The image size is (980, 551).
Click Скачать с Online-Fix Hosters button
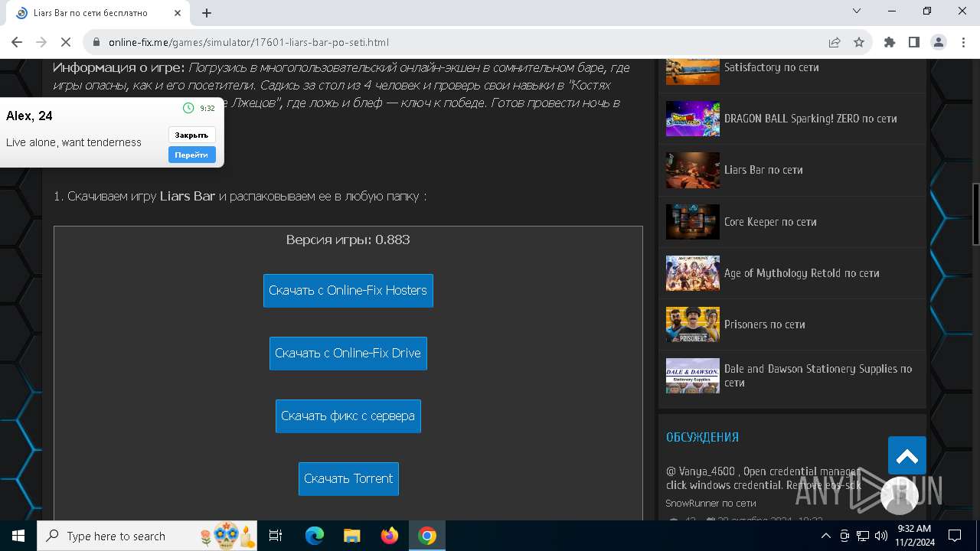pyautogui.click(x=348, y=291)
